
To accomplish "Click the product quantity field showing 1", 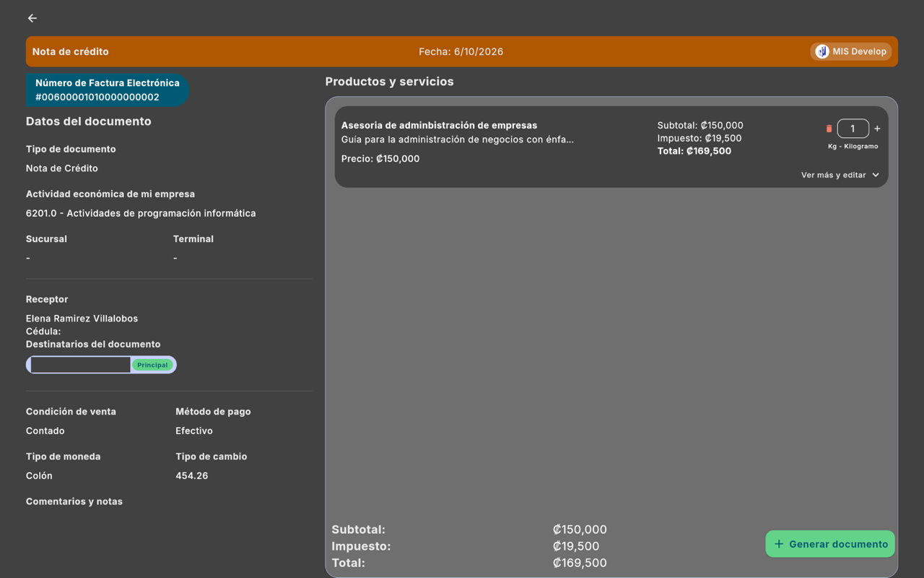I will (x=853, y=129).
